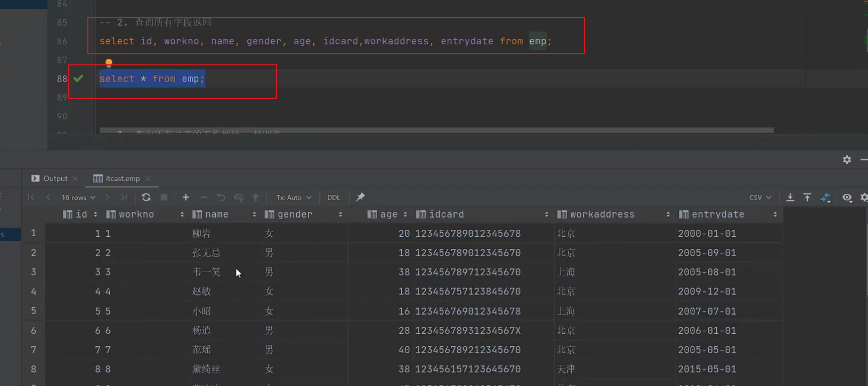Click 'entrydate' in the line 86 query
Screen dimensions: 868x386
(467, 41)
